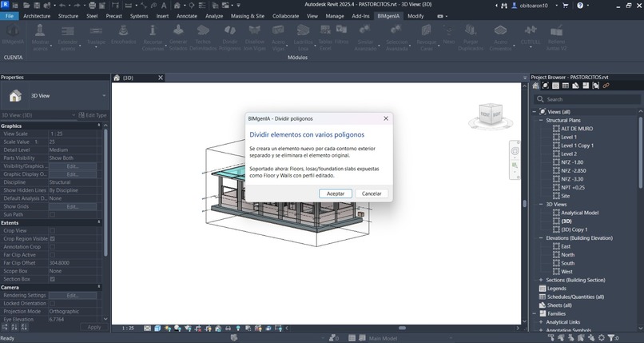Viewport: 644px width, 343px height.
Task: Click the Extender aceros tool
Action: [67, 38]
